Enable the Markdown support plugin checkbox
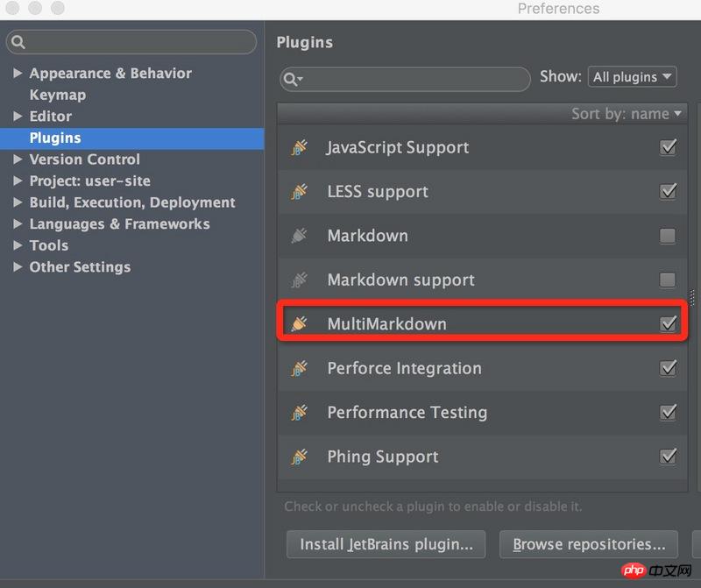 tap(668, 280)
